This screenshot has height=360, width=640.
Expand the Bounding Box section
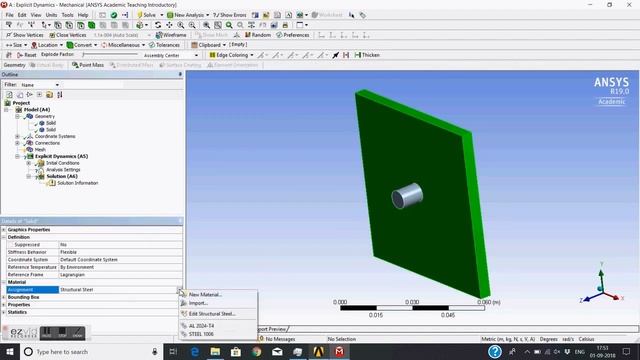pyautogui.click(x=4, y=297)
